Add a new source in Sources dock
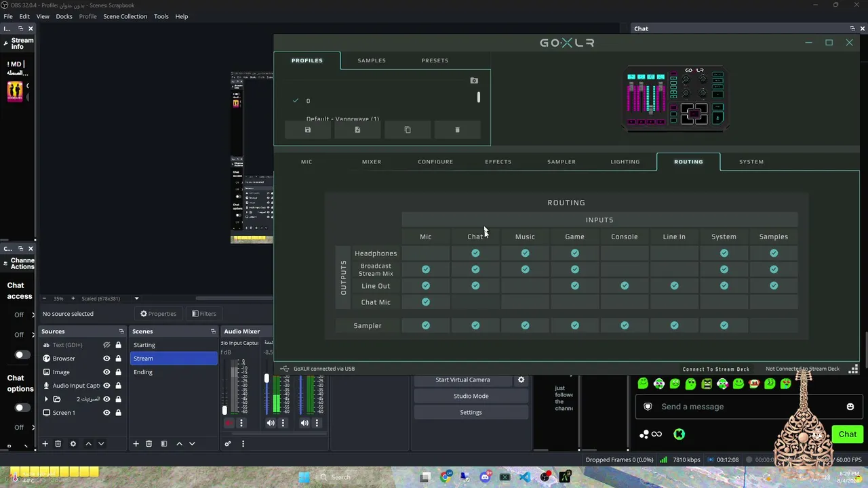This screenshot has width=868, height=488. pyautogui.click(x=45, y=444)
